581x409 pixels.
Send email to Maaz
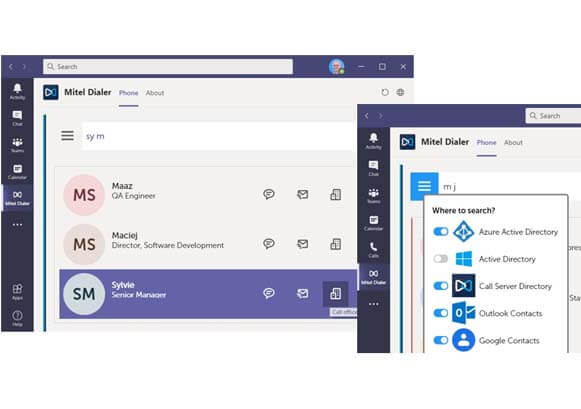pyautogui.click(x=303, y=194)
